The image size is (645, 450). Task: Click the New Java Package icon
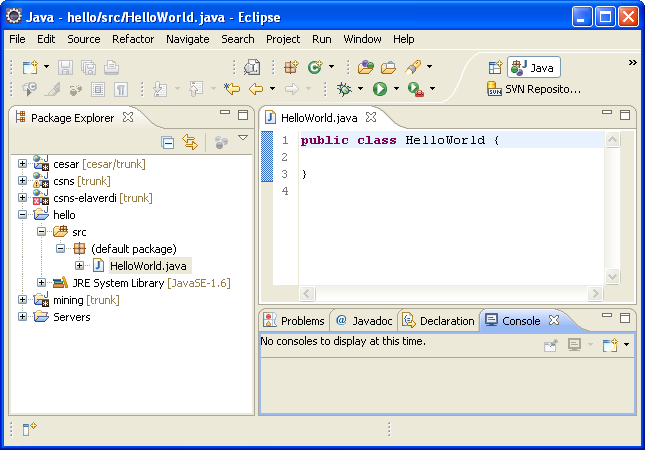tap(291, 67)
